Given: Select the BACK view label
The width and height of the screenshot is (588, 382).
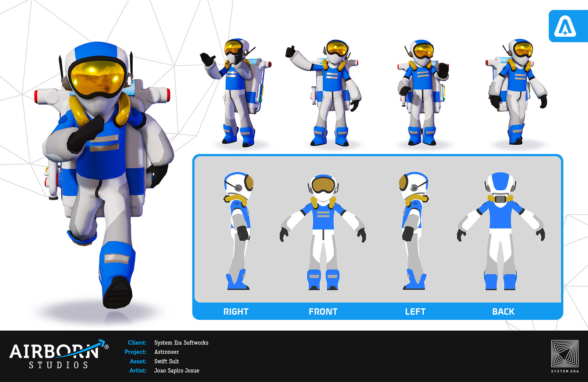Looking at the screenshot, I should (x=503, y=312).
